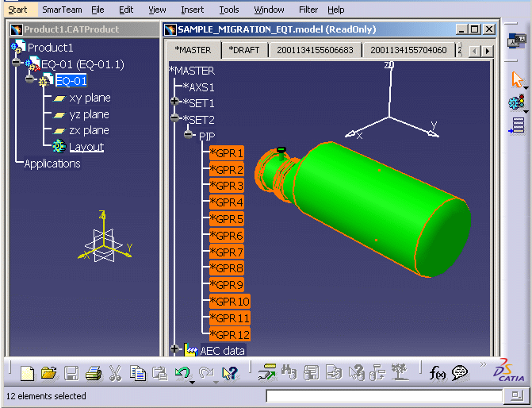Click the grayed question-mark cursor database icon
The height and width of the screenshot is (408, 532).
356,372
